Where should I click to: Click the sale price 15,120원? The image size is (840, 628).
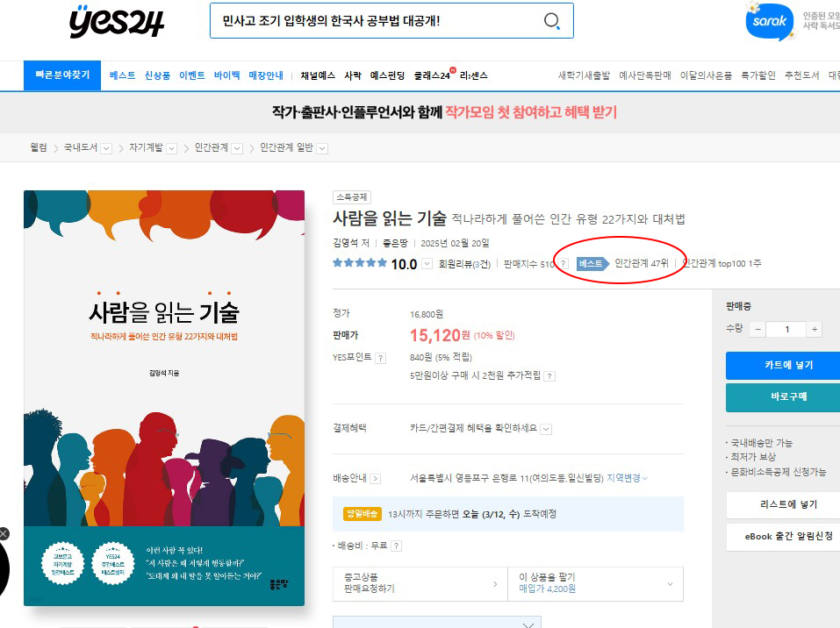440,336
